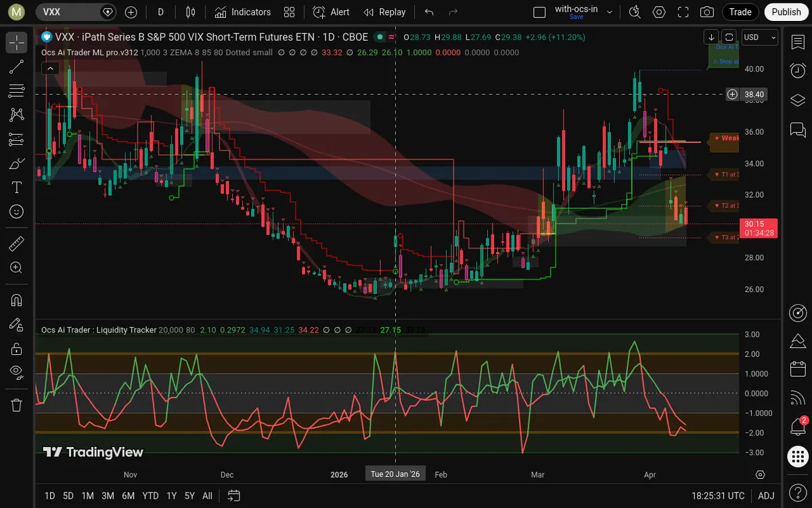Image resolution: width=812 pixels, height=508 pixels.
Task: Click the down arrow button beside USD
Action: click(711, 37)
